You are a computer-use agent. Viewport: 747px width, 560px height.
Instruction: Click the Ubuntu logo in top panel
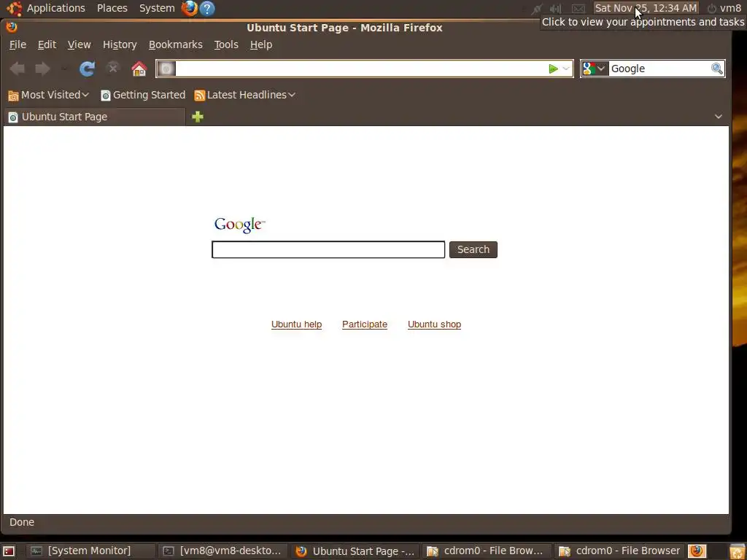pyautogui.click(x=15, y=8)
